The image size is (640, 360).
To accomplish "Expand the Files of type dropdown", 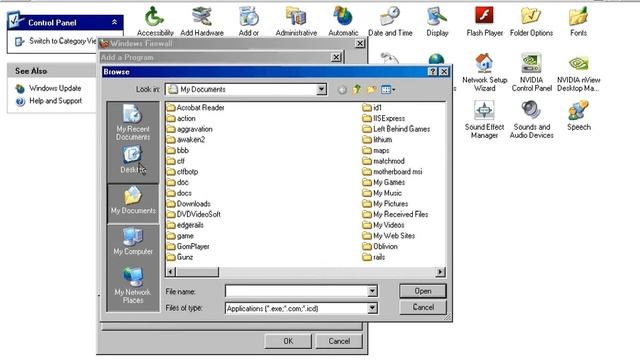I will (372, 308).
